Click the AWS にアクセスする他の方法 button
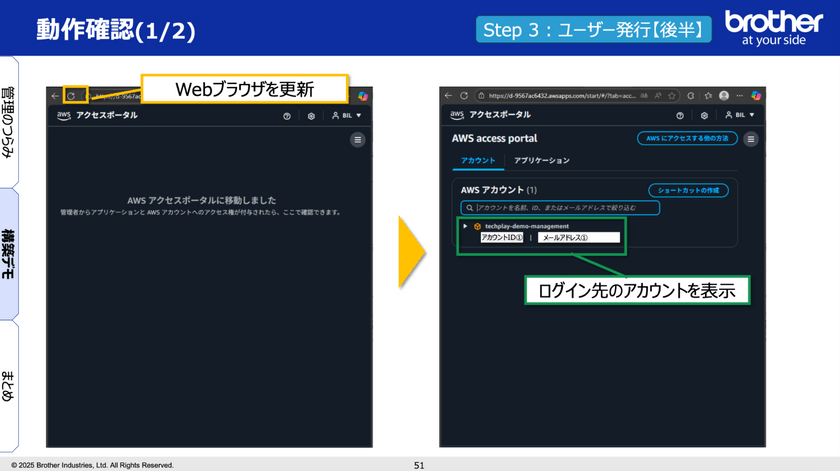Viewport: 840px width, 471px height. click(x=687, y=139)
